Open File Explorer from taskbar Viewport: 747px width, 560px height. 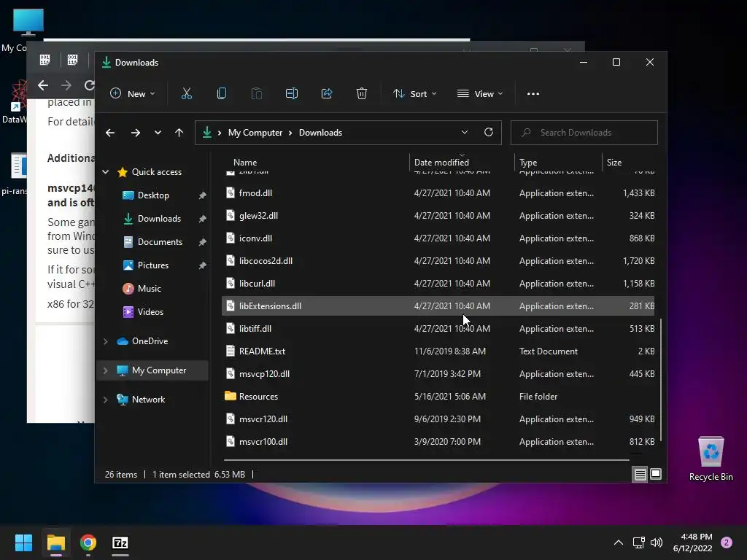55,542
